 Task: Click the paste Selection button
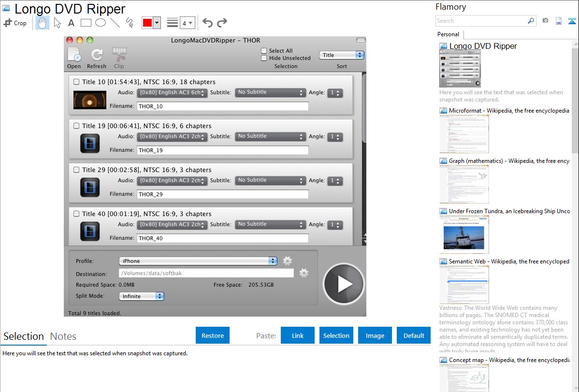tap(336, 335)
